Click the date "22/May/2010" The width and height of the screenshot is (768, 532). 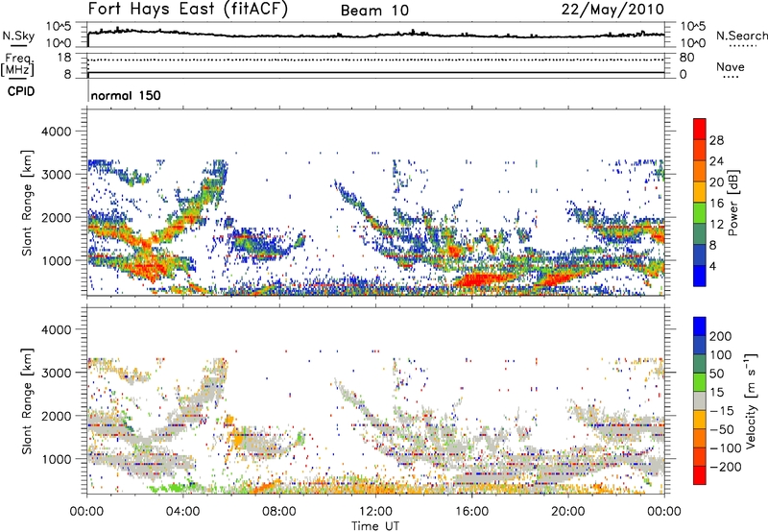(x=612, y=10)
